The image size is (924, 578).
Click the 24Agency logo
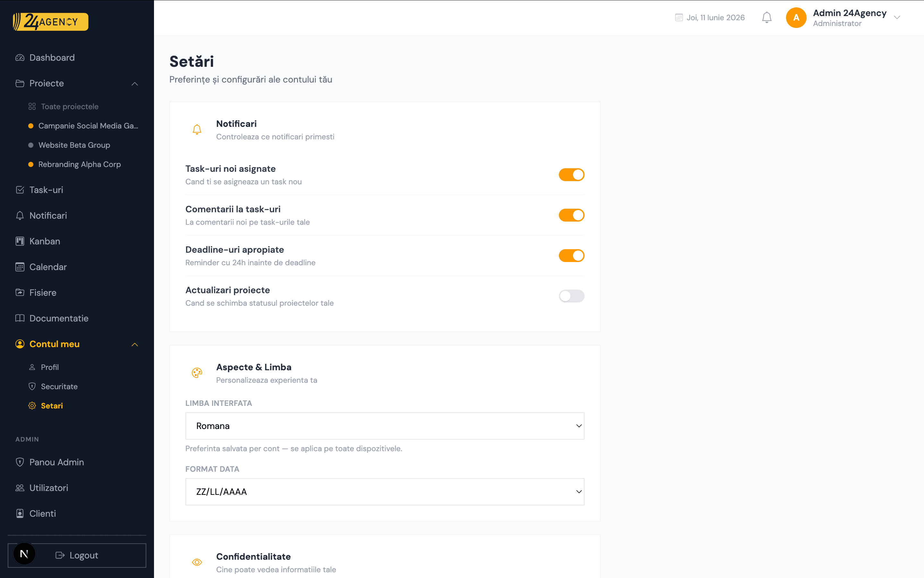(x=50, y=22)
